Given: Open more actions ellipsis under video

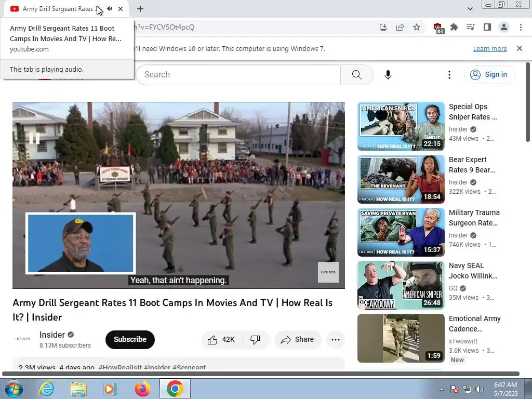Looking at the screenshot, I should [336, 339].
